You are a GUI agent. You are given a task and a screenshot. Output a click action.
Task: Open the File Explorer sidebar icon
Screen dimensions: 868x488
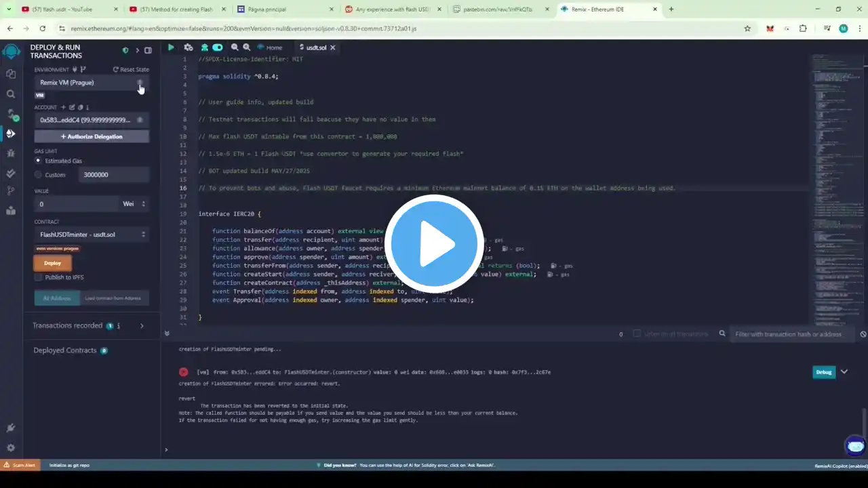[11, 74]
